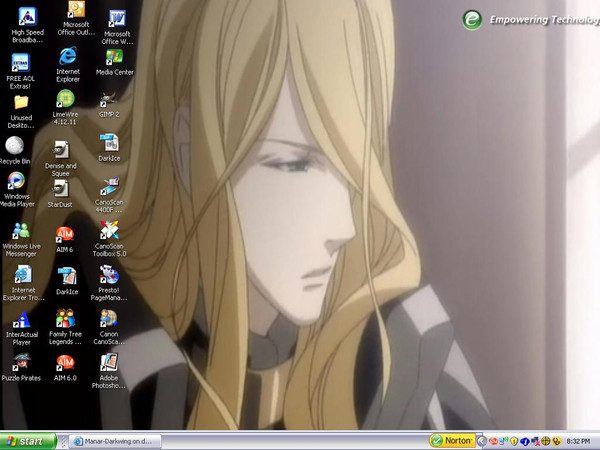Expand hidden system tray icons
600x450 pixels.
pos(482,441)
